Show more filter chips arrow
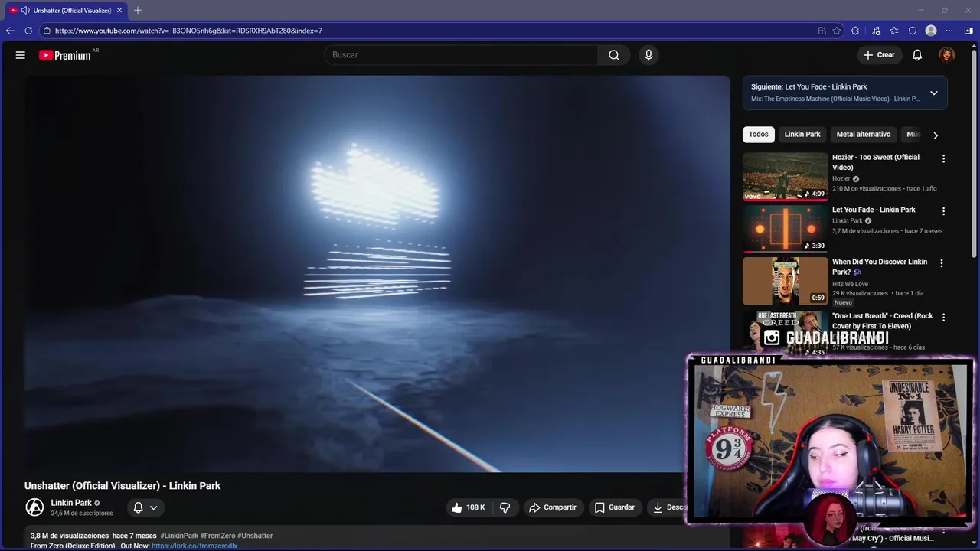The width and height of the screenshot is (980, 551). [935, 135]
